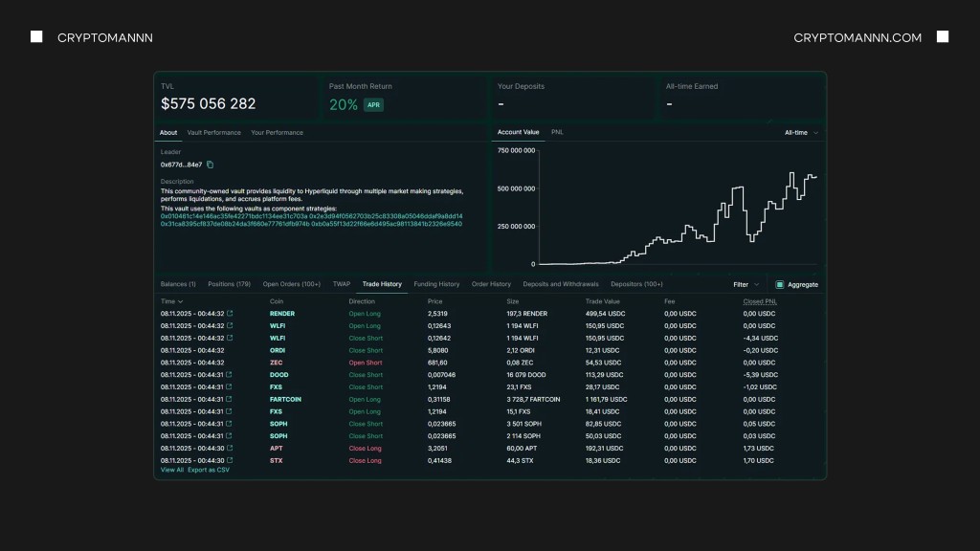Viewport: 980px width, 551px height.
Task: Open the external link on the FARTCOIN trade row
Action: click(230, 399)
